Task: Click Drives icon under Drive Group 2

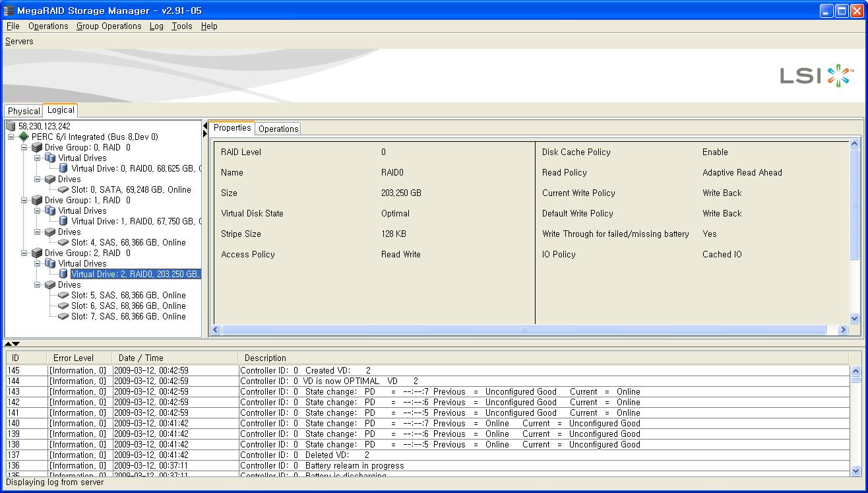Action: (50, 284)
